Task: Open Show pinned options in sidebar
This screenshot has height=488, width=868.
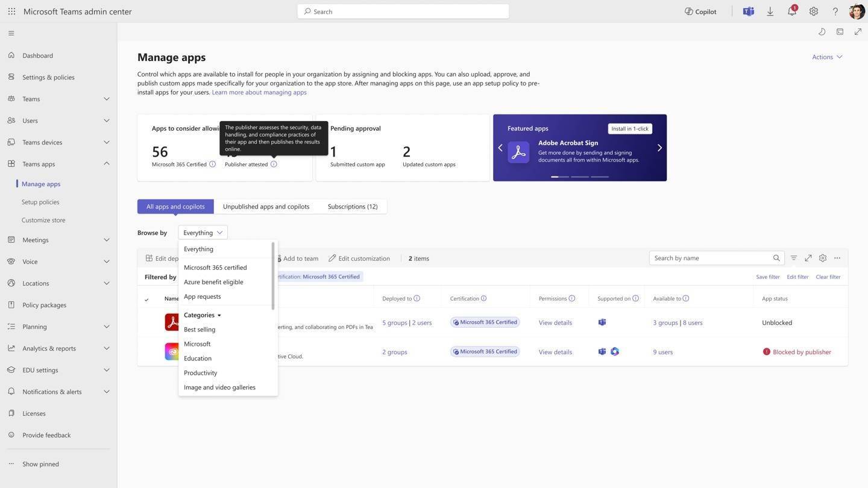Action: 40,464
